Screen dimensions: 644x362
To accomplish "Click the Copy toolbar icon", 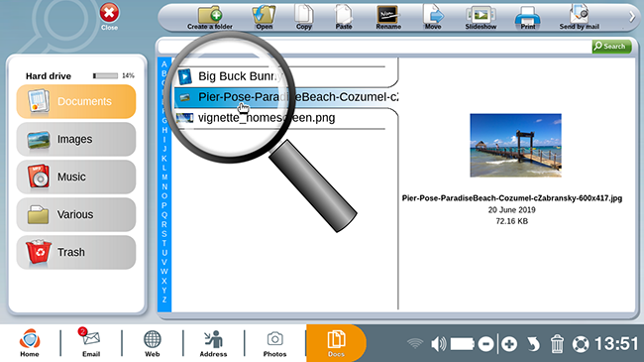I will (304, 18).
